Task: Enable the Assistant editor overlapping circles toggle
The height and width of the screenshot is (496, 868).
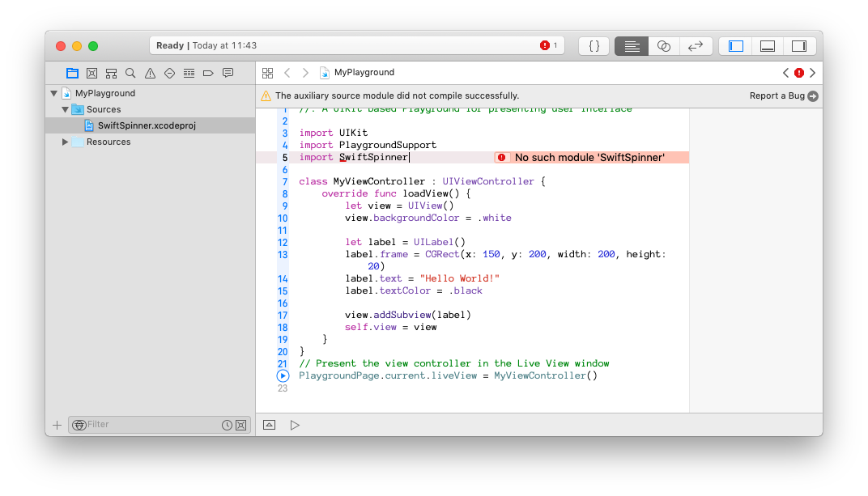Action: (x=663, y=46)
